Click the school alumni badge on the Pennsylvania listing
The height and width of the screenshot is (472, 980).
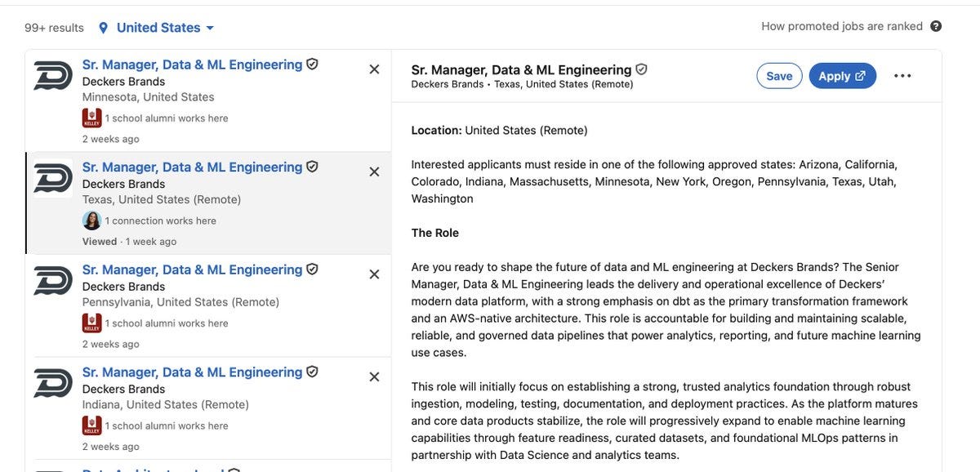[x=92, y=323]
